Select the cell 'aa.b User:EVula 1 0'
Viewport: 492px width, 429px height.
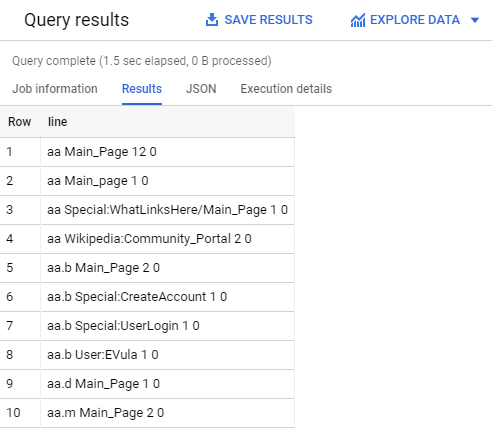pos(167,355)
